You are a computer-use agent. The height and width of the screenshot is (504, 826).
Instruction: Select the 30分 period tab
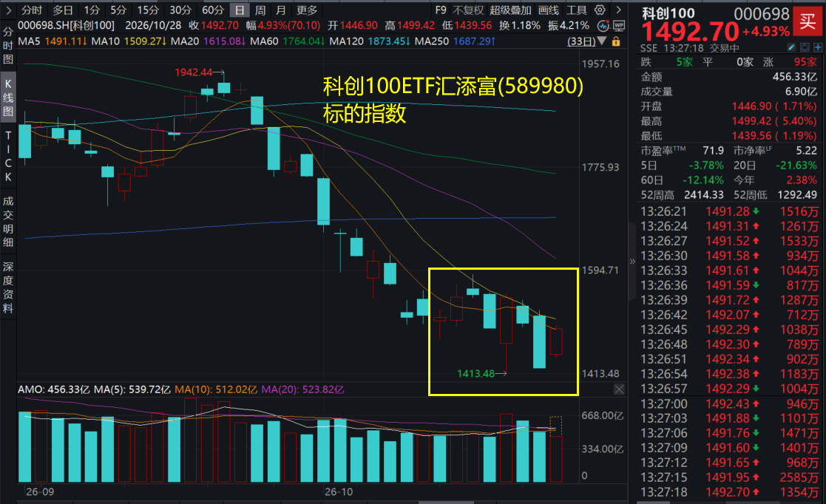pos(180,10)
